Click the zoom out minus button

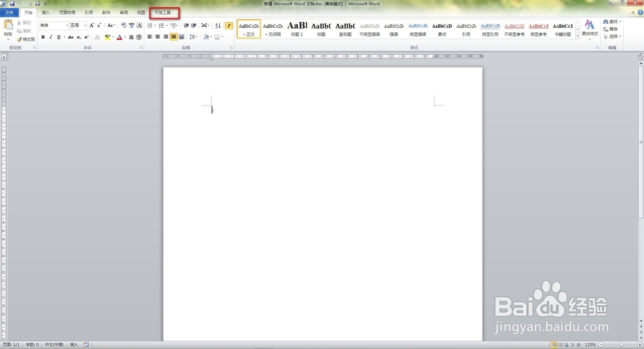[x=601, y=345]
